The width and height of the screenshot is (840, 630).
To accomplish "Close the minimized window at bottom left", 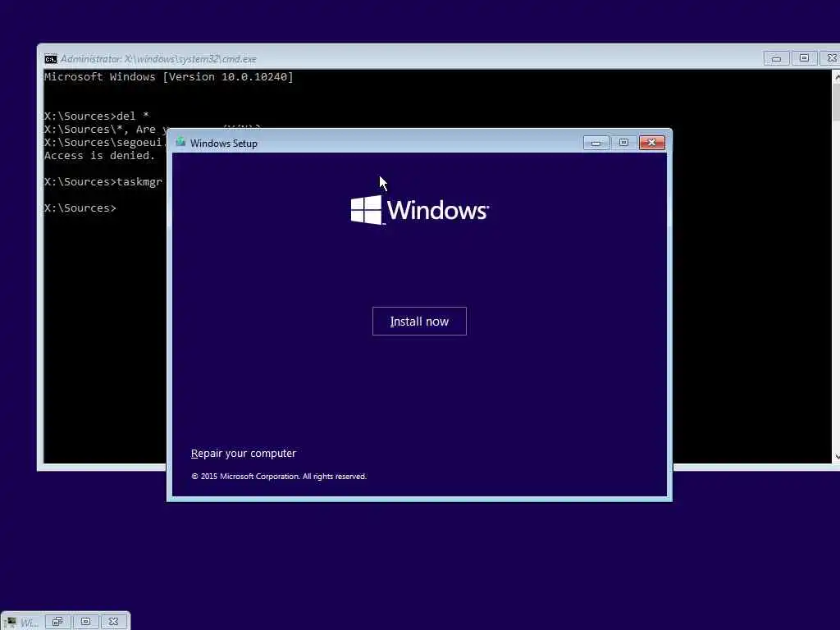I will coord(113,622).
